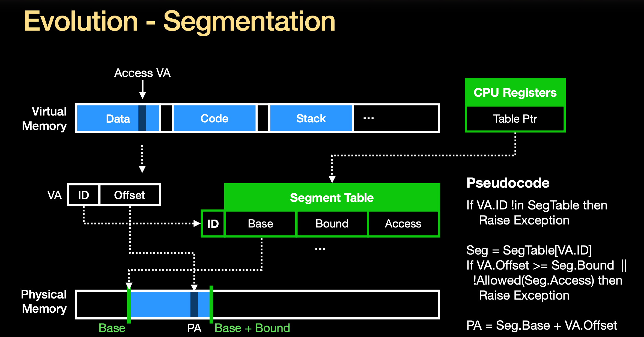Click the 'VA' label beside ID box
This screenshot has width=644, height=337.
pos(55,195)
